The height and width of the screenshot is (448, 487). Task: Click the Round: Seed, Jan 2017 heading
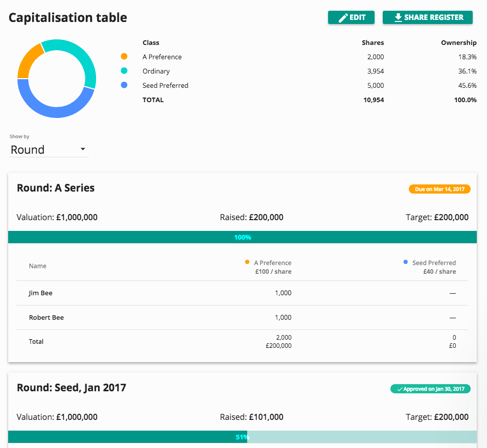(x=72, y=388)
